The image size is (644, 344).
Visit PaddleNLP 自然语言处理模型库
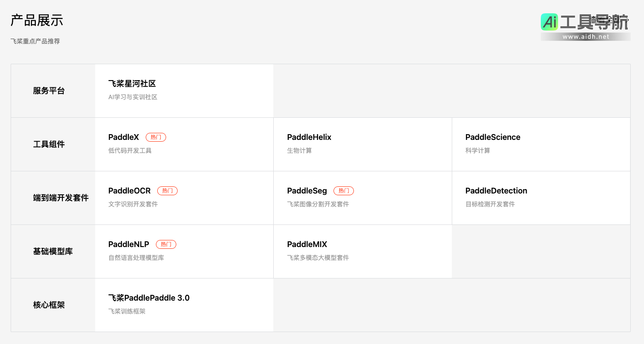184,251
